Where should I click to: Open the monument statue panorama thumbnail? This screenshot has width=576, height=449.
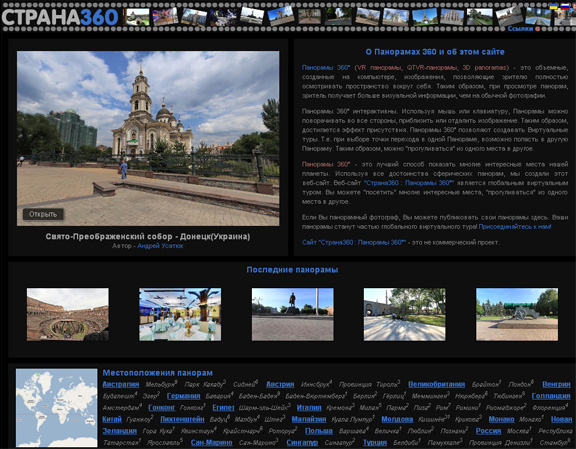pyautogui.click(x=293, y=314)
